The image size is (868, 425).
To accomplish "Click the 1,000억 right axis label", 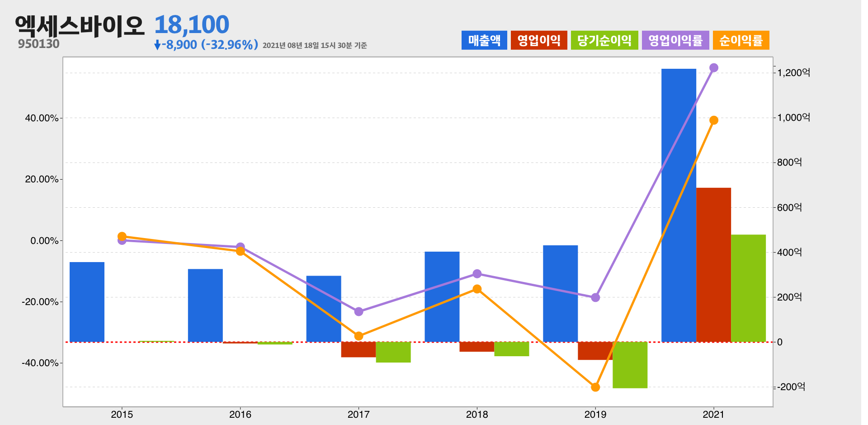I will (793, 118).
